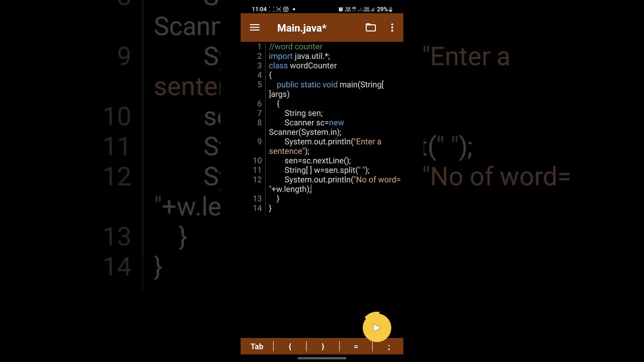Click line number 14 in gutter
Image resolution: width=644 pixels, height=362 pixels.
pos(257,209)
